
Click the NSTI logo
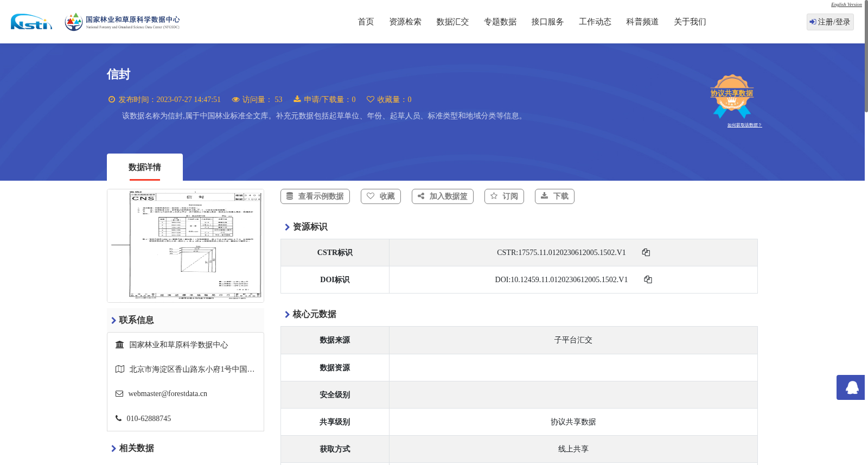coord(31,22)
